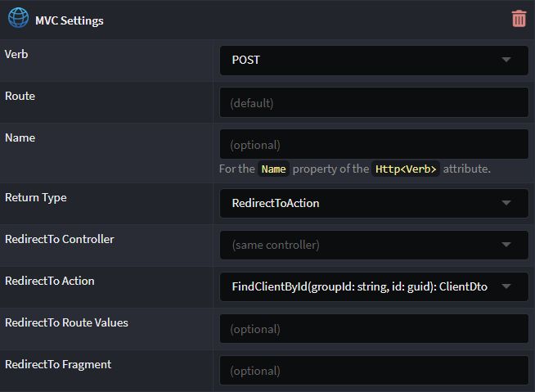Image resolution: width=535 pixels, height=392 pixels.
Task: Click the Name code tag in hint
Action: click(274, 169)
